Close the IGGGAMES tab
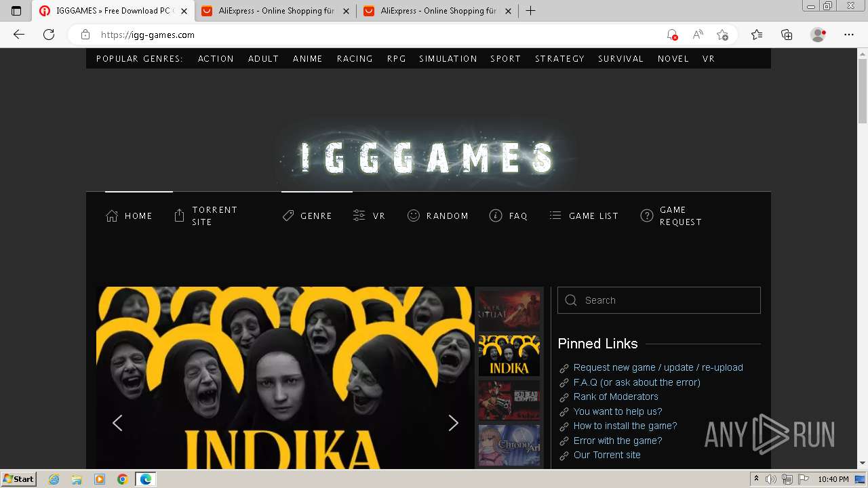The image size is (868, 488). (x=184, y=11)
